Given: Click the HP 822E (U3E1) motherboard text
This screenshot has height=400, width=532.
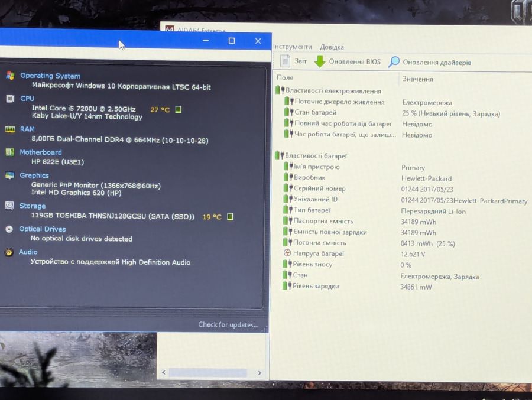Looking at the screenshot, I should 57,161.
